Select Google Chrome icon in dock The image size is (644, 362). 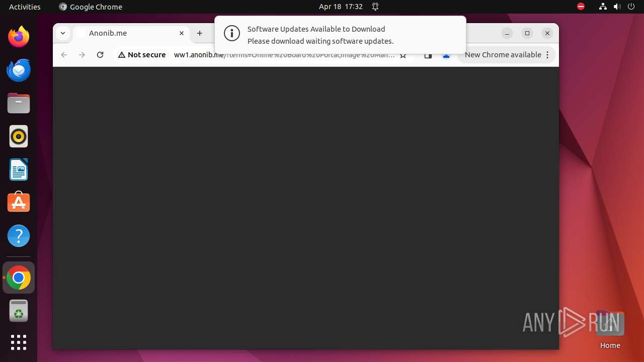click(19, 278)
